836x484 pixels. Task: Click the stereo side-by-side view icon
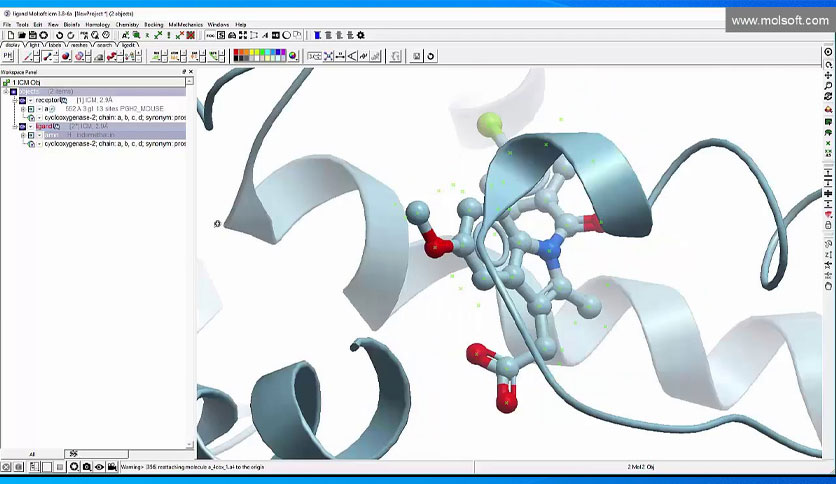(x=276, y=35)
